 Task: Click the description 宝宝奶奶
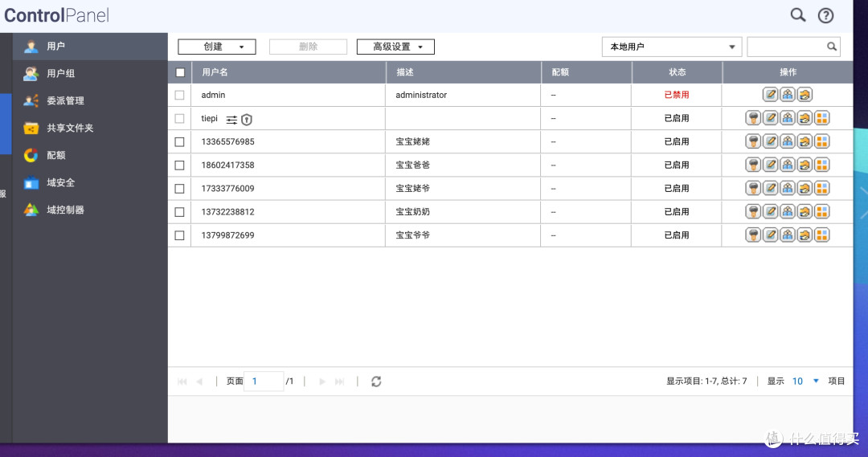click(412, 211)
